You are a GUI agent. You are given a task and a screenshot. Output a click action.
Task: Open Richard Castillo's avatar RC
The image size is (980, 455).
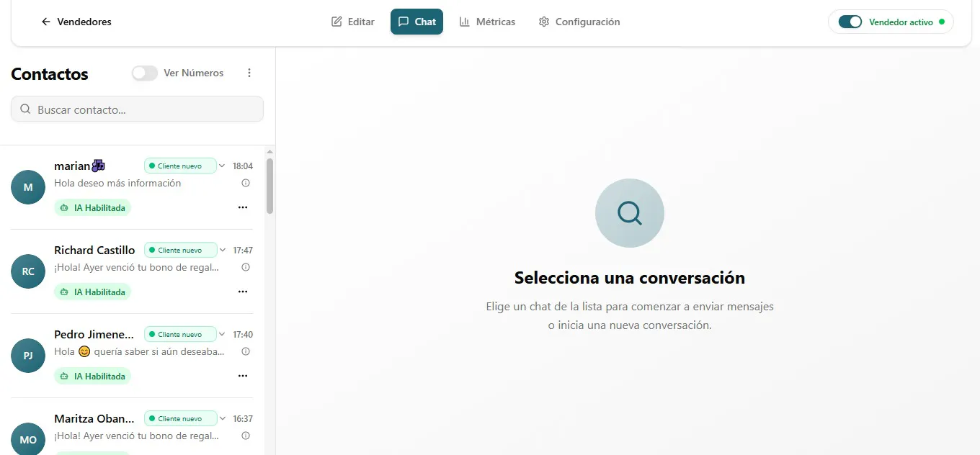point(28,271)
